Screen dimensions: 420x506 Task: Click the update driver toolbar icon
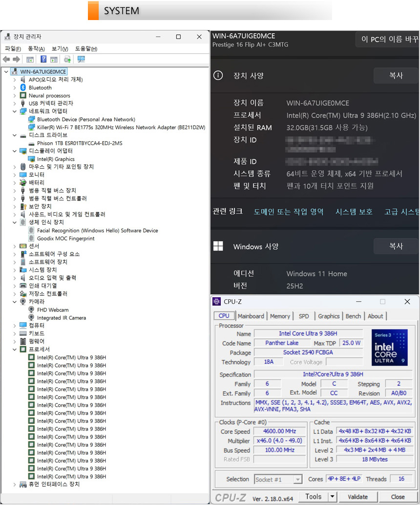(x=67, y=59)
